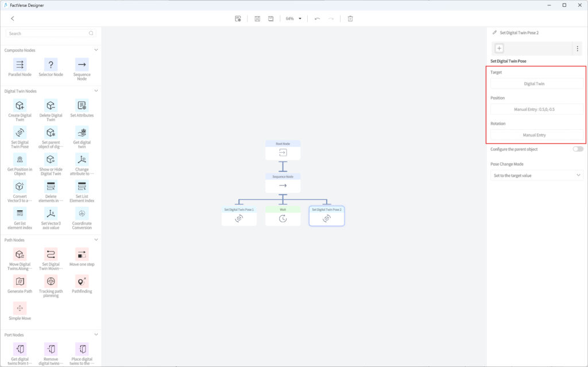Viewport: 588px width, 367px height.
Task: Collapse the Port Nodes section
Action: click(x=96, y=334)
